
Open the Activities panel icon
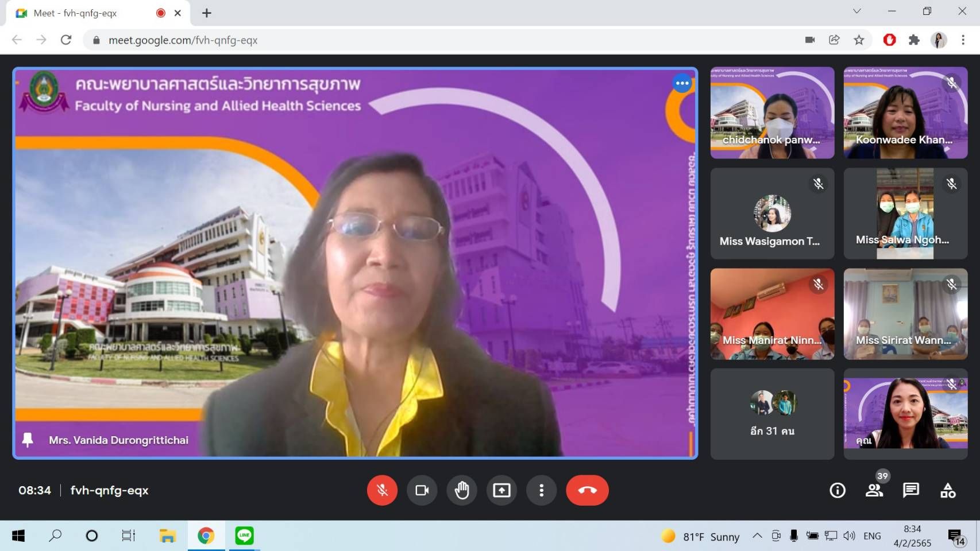coord(948,490)
